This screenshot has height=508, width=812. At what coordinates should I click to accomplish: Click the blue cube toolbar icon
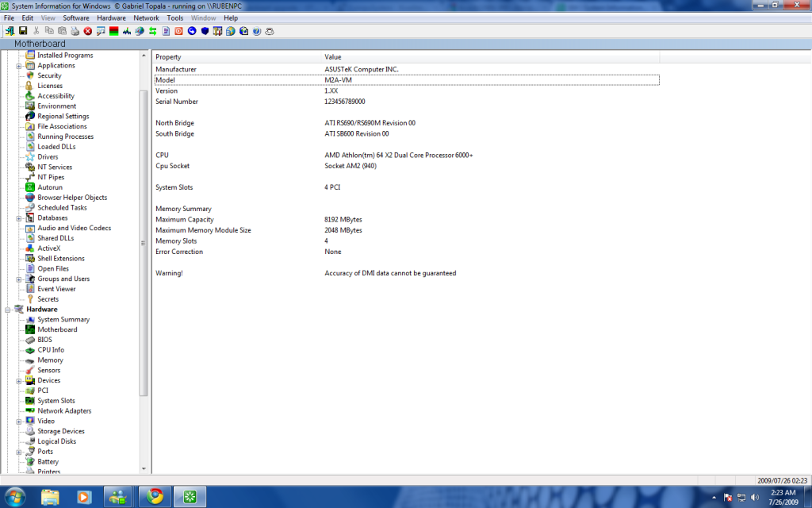(205, 31)
